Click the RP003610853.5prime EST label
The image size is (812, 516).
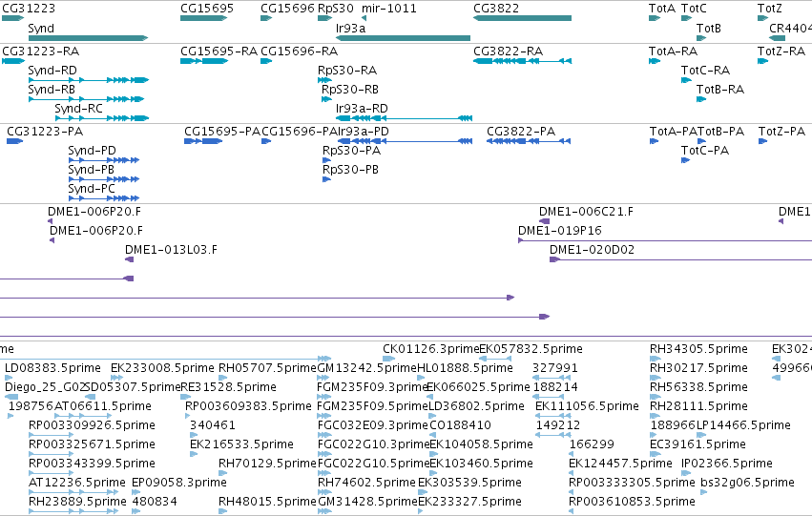pyautogui.click(x=632, y=502)
